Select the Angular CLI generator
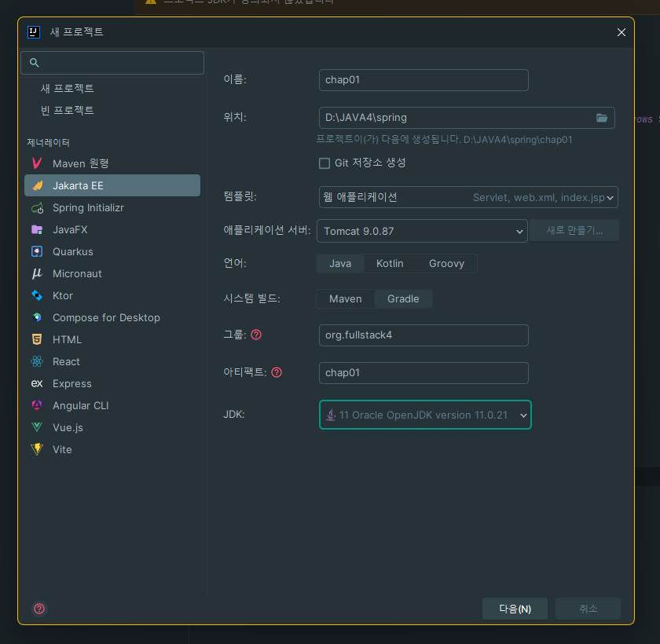This screenshot has width=660, height=644. [112, 405]
